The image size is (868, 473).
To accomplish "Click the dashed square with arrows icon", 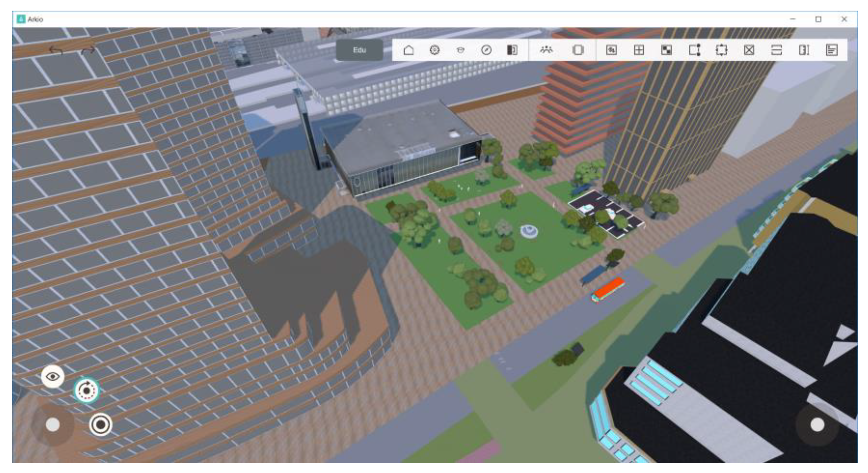I will tap(721, 50).
